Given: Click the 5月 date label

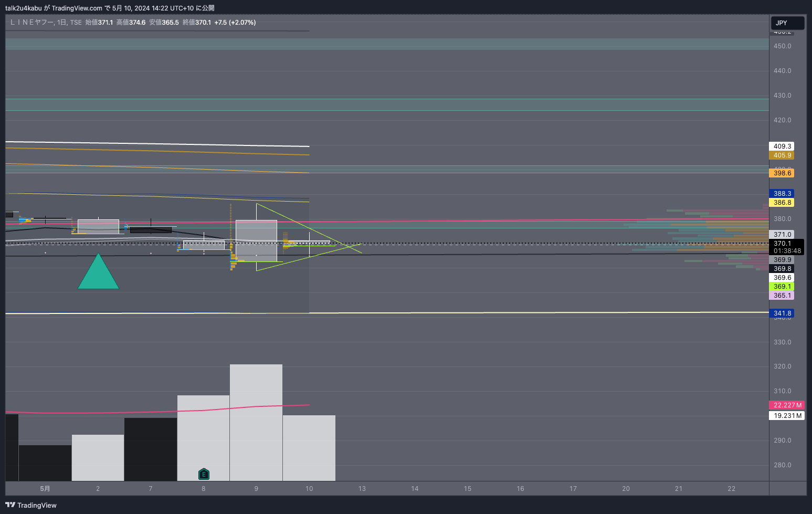Looking at the screenshot, I should (x=45, y=489).
